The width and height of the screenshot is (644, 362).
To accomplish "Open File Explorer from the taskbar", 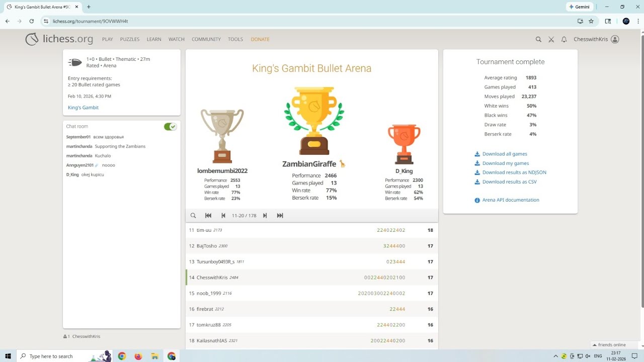I will coord(155,356).
